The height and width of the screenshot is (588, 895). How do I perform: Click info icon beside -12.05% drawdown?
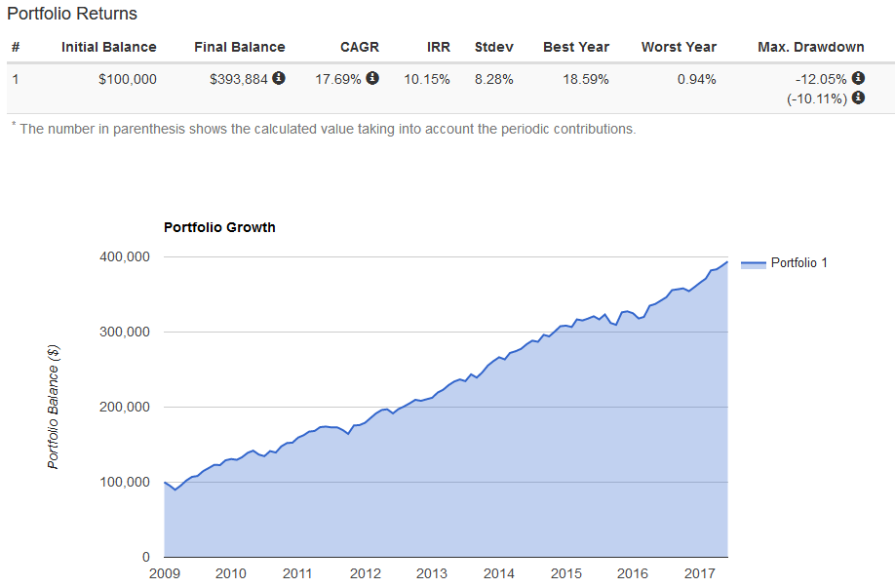(858, 78)
